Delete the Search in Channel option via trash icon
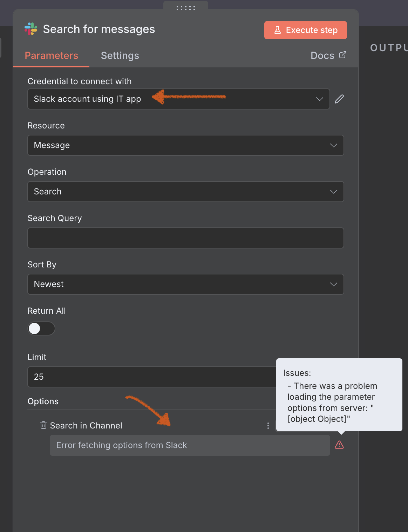This screenshot has width=408, height=532. click(43, 425)
